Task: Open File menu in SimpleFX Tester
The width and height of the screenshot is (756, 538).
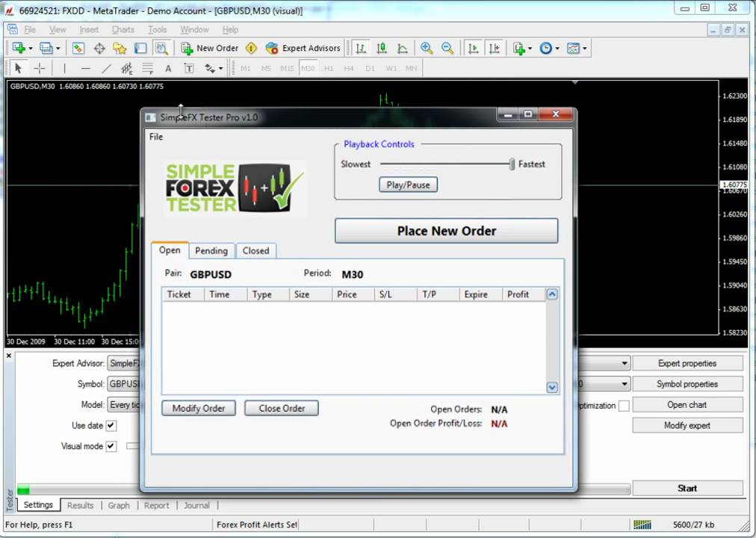Action: pyautogui.click(x=156, y=137)
